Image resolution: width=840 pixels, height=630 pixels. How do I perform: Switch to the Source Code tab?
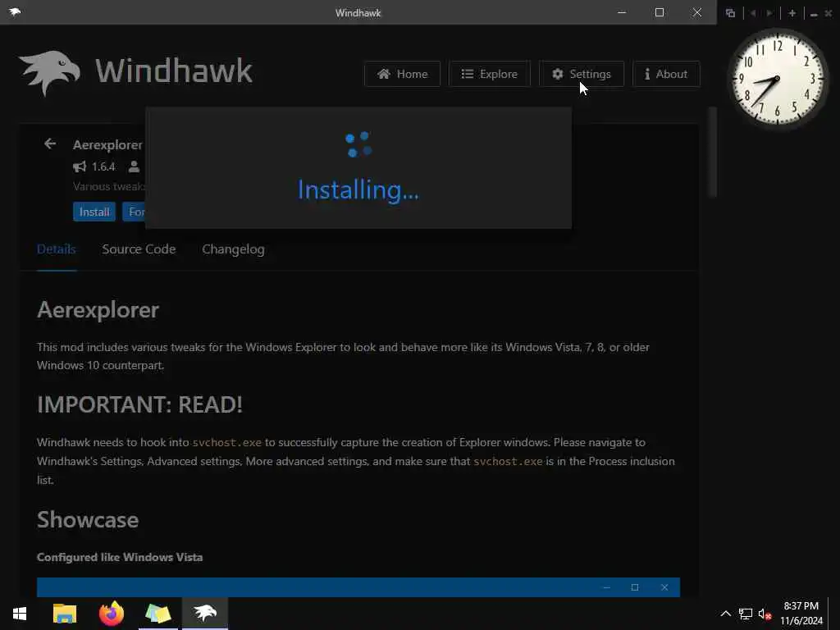point(139,249)
